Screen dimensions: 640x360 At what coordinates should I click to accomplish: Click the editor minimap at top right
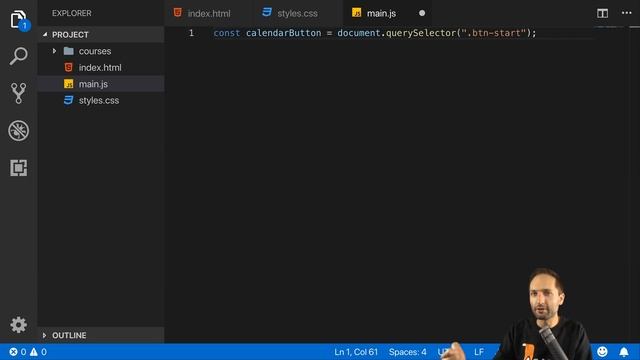click(x=611, y=27)
